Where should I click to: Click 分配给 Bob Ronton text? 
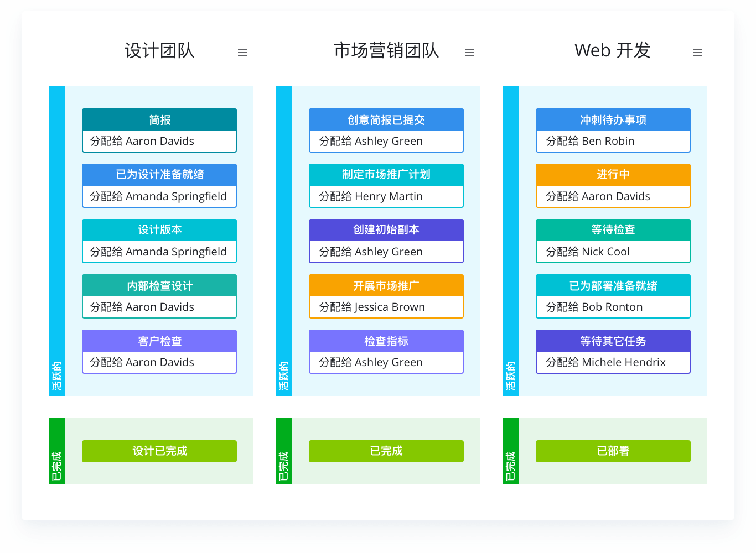coord(594,307)
